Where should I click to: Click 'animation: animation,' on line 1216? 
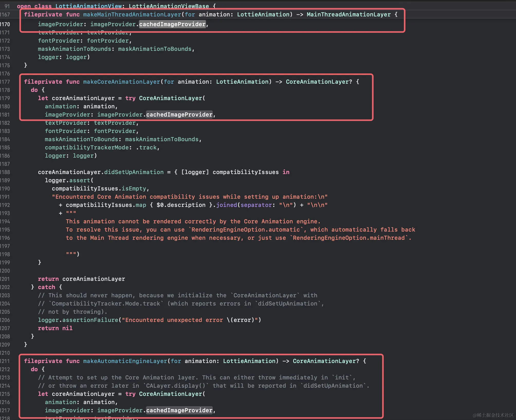pyautogui.click(x=81, y=402)
